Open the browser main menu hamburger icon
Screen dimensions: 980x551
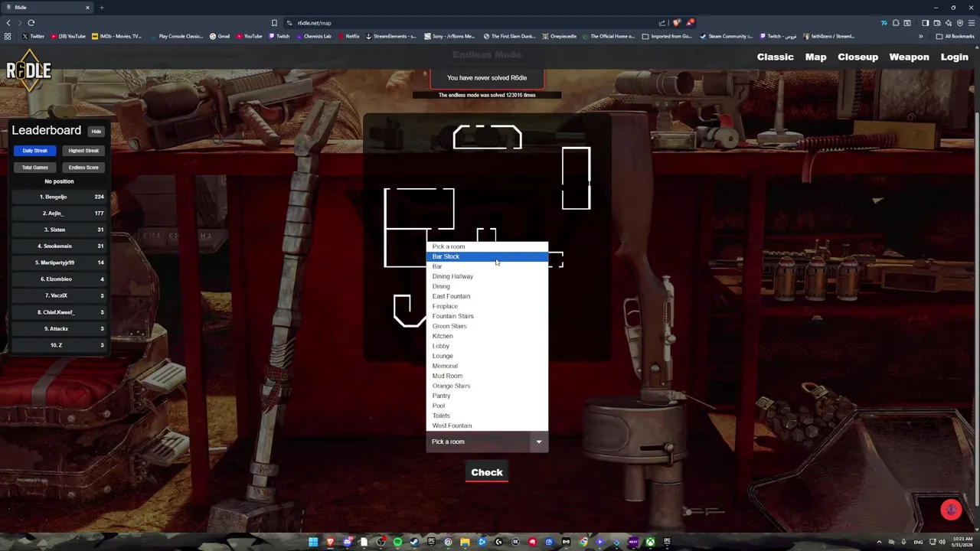[972, 23]
